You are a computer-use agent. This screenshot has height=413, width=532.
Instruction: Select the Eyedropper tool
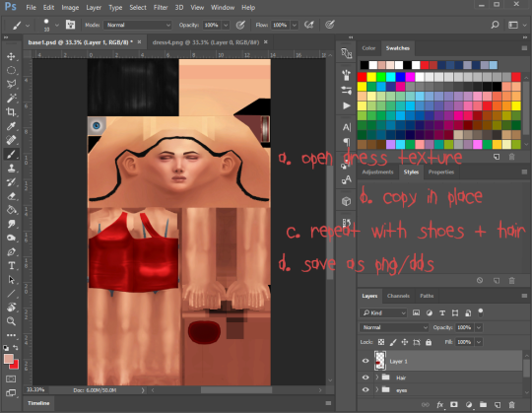pos(11,126)
